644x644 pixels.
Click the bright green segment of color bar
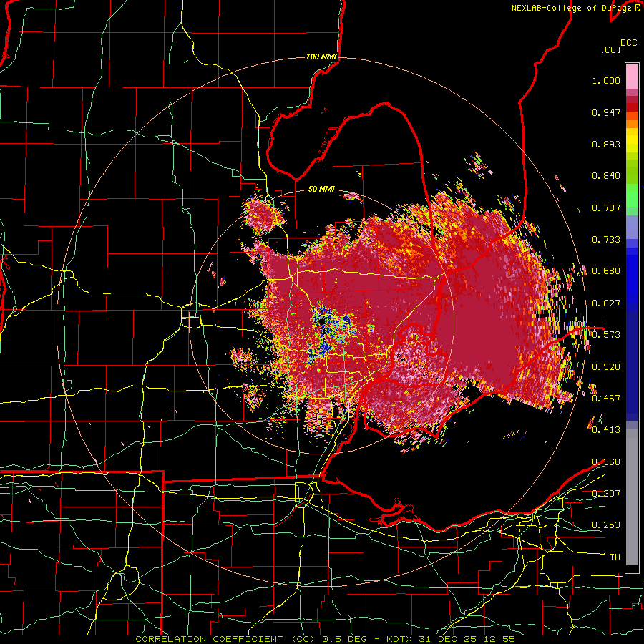pyautogui.click(x=632, y=195)
